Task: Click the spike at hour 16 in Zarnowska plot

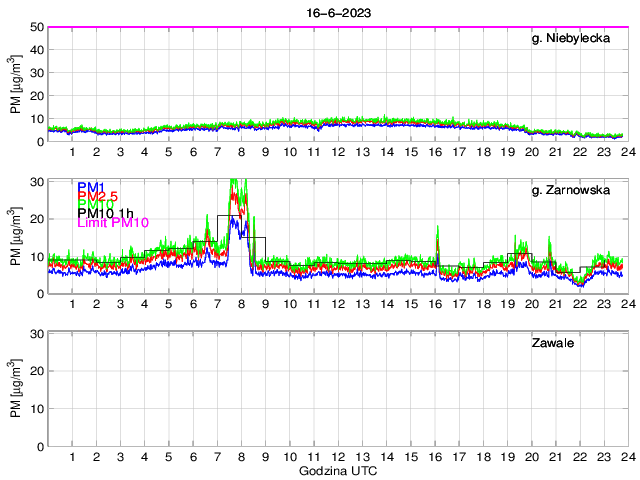Action: point(437,230)
